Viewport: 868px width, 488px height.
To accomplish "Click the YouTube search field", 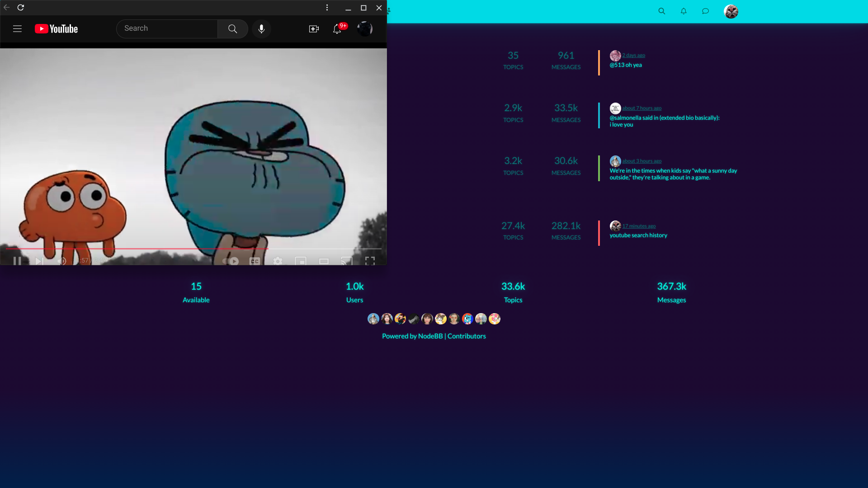I will [x=167, y=28].
